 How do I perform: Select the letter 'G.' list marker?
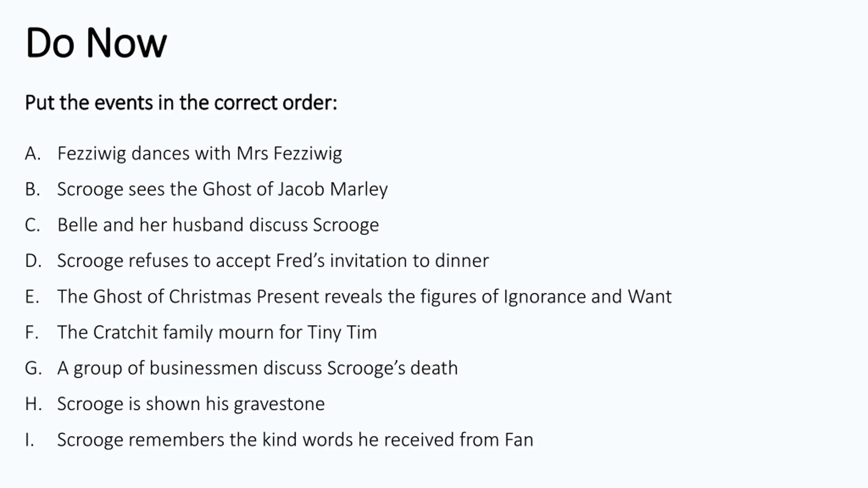tap(33, 368)
